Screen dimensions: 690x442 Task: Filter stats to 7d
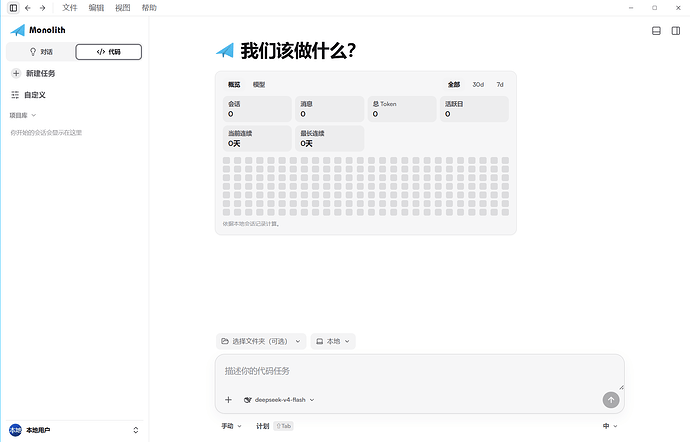pyautogui.click(x=500, y=85)
